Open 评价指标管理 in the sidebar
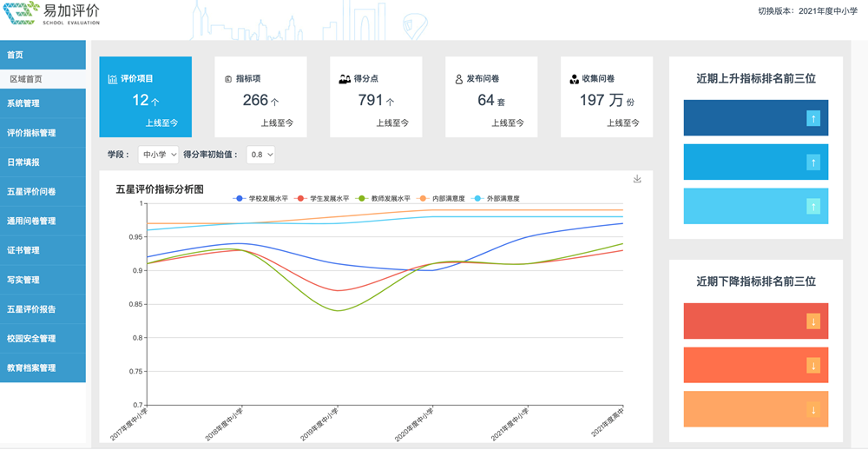Image resolution: width=868 pixels, height=450 pixels. tap(43, 133)
